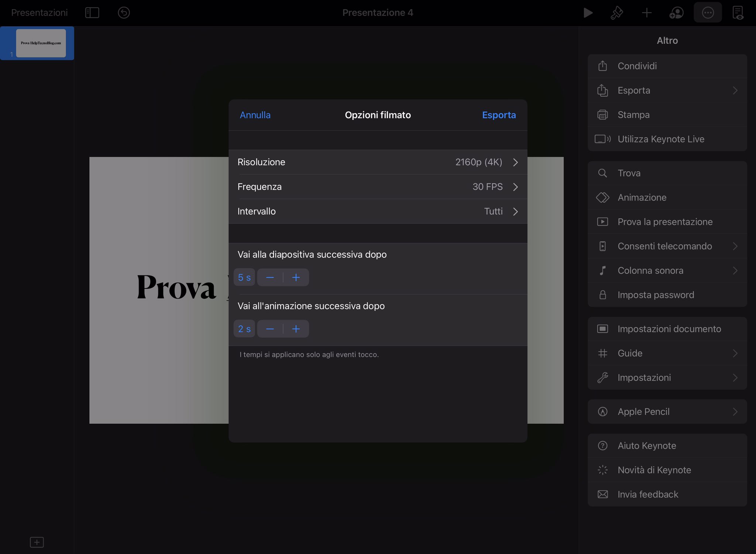This screenshot has width=756, height=554.
Task: Open the Risoluzione 2160p options
Action: [378, 162]
